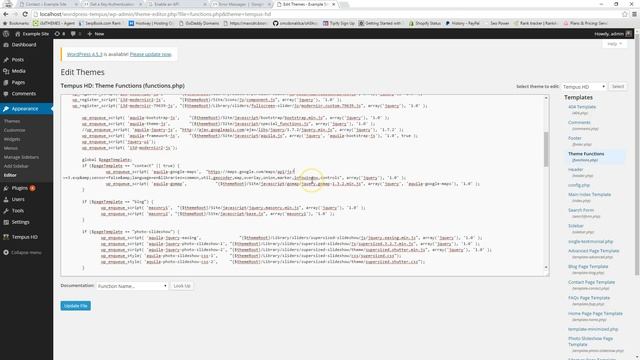Open Theme Functions template file

586,154
